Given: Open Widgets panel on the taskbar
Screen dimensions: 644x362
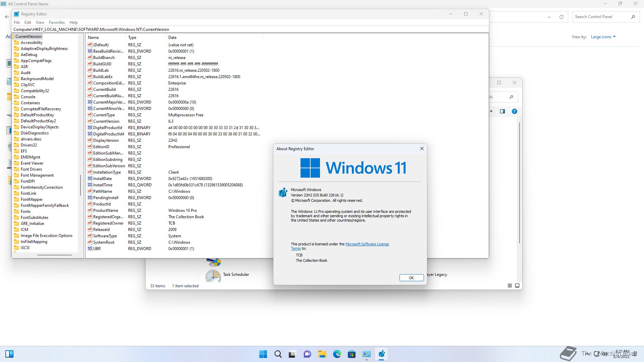Looking at the screenshot, I should (x=9, y=354).
